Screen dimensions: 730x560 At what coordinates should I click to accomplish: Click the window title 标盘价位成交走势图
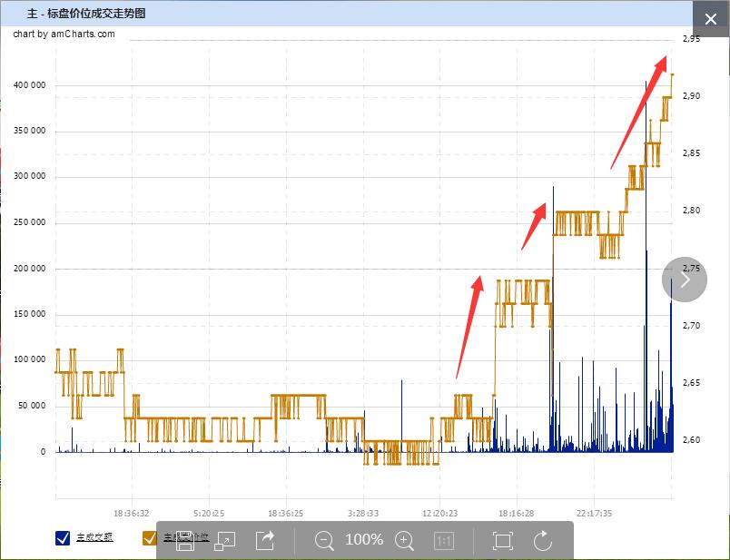click(x=96, y=13)
